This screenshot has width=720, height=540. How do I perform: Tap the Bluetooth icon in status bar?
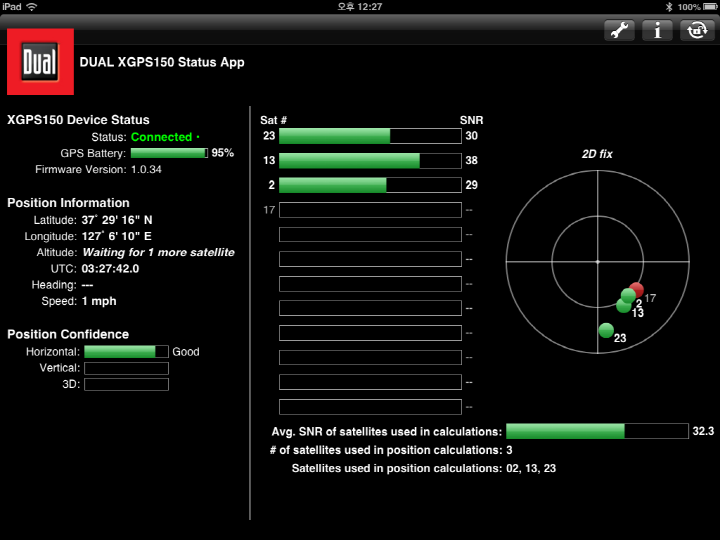click(669, 7)
